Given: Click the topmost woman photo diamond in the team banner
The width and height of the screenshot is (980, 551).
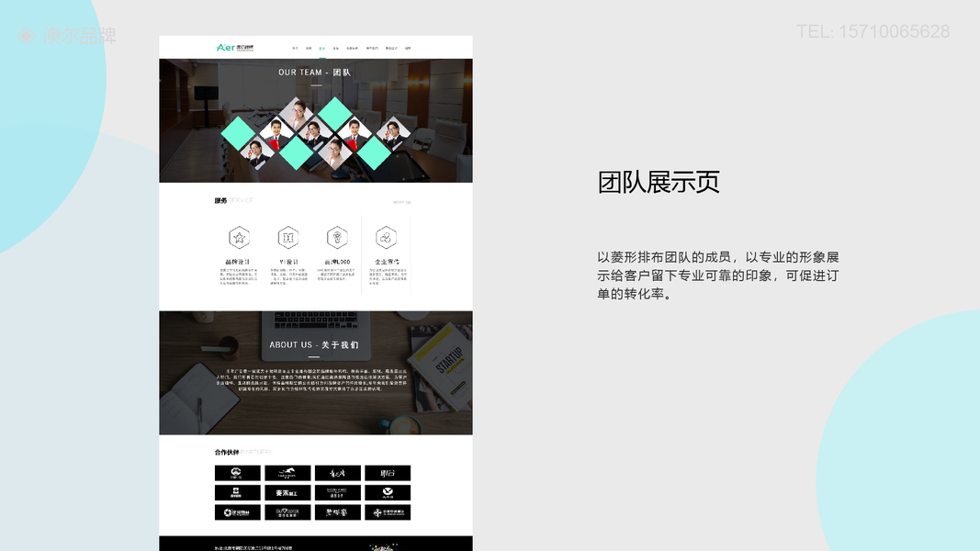Looking at the screenshot, I should [297, 114].
